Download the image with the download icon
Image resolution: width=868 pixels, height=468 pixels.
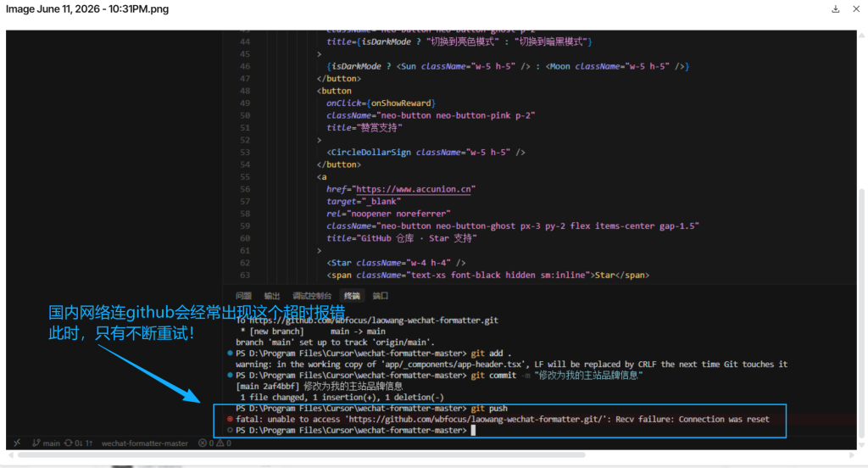(835, 8)
